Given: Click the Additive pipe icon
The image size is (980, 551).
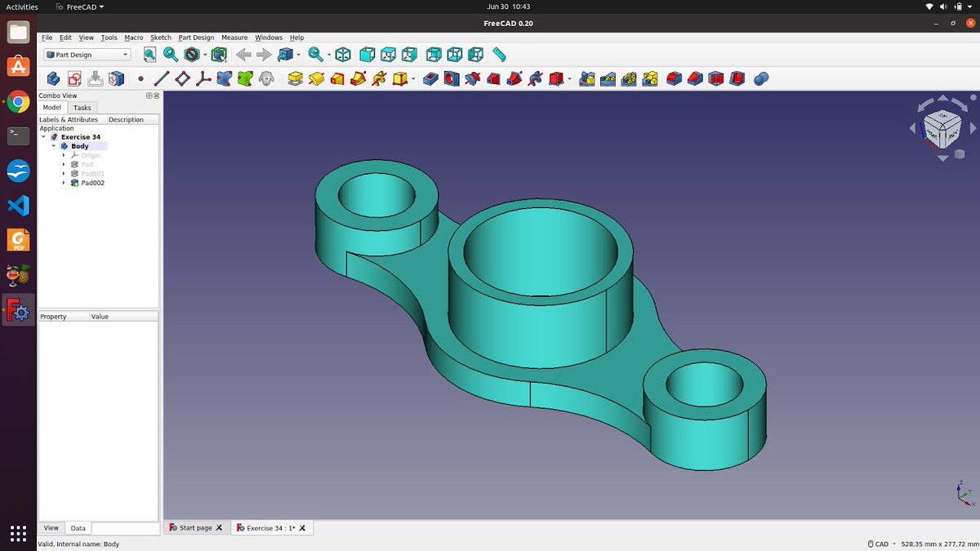Looking at the screenshot, I should coord(358,78).
